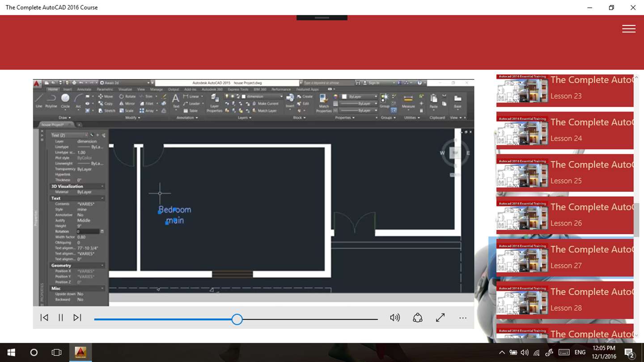This screenshot has height=362, width=644.
Task: Open the Text (2) selection dropdown
Action: (69, 135)
